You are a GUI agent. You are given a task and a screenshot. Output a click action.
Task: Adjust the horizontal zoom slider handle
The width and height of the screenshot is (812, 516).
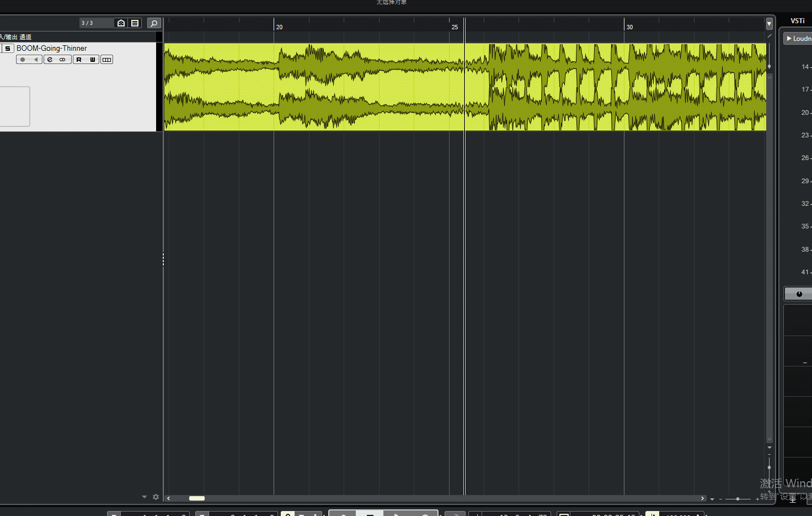(x=738, y=499)
